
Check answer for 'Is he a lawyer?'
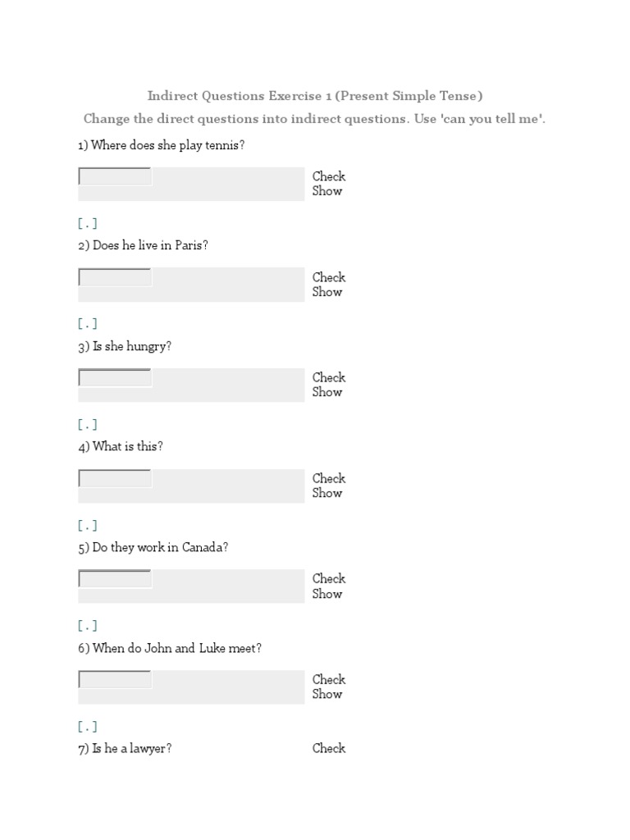pos(329,748)
